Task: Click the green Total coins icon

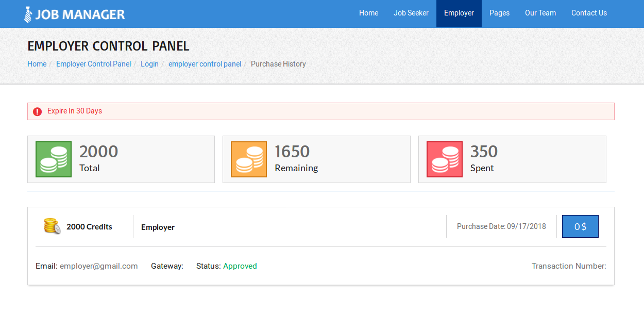Action: (x=54, y=159)
